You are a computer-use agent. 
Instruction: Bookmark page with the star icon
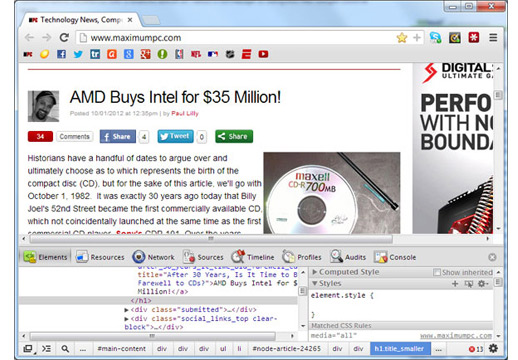click(402, 38)
